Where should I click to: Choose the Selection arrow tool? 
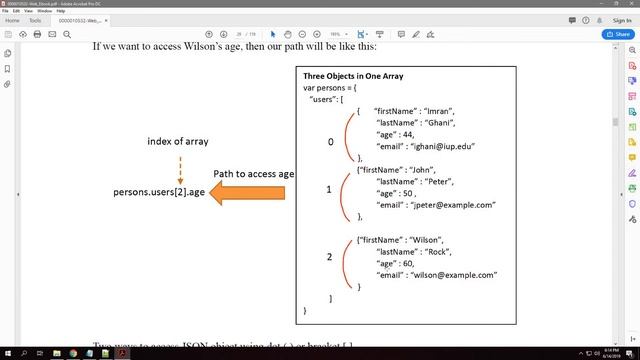273,34
